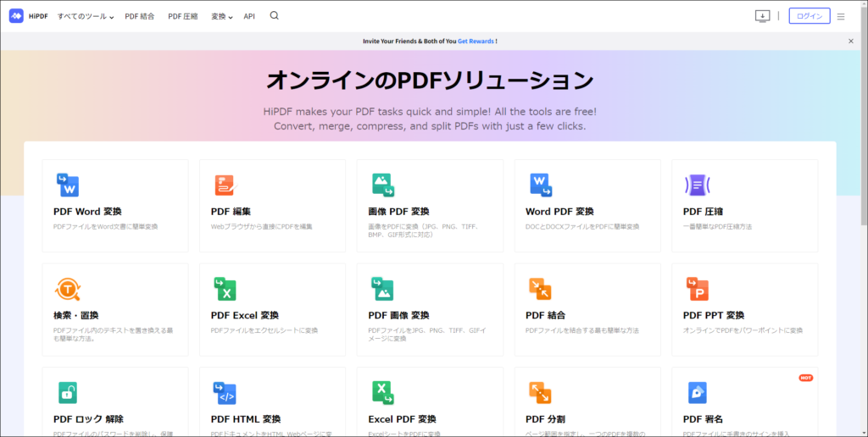The image size is (868, 437).
Task: Follow the Get Rewards link
Action: click(x=476, y=41)
